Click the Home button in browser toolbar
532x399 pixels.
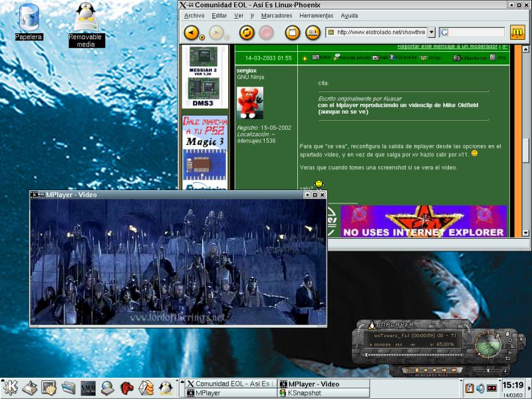[x=292, y=32]
